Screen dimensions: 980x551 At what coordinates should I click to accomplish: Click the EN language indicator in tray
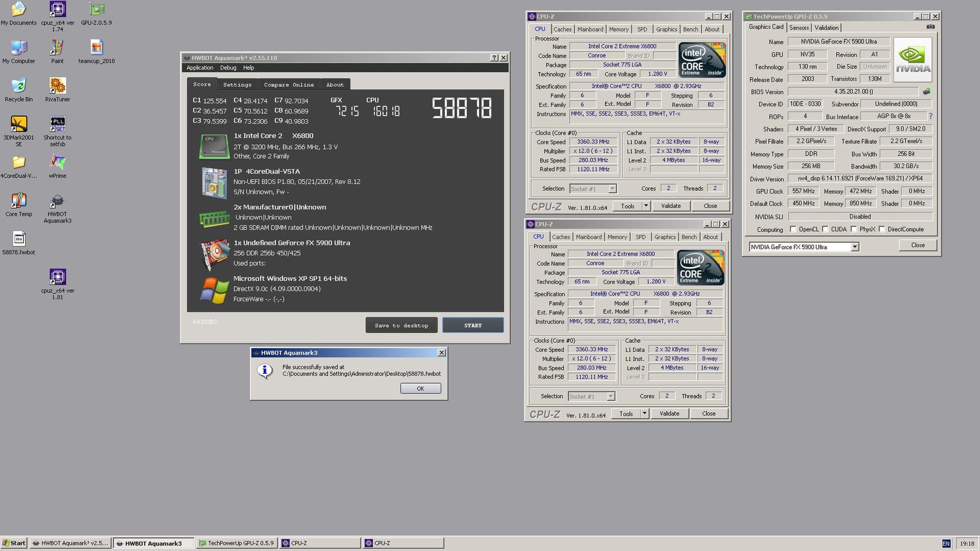coord(946,543)
